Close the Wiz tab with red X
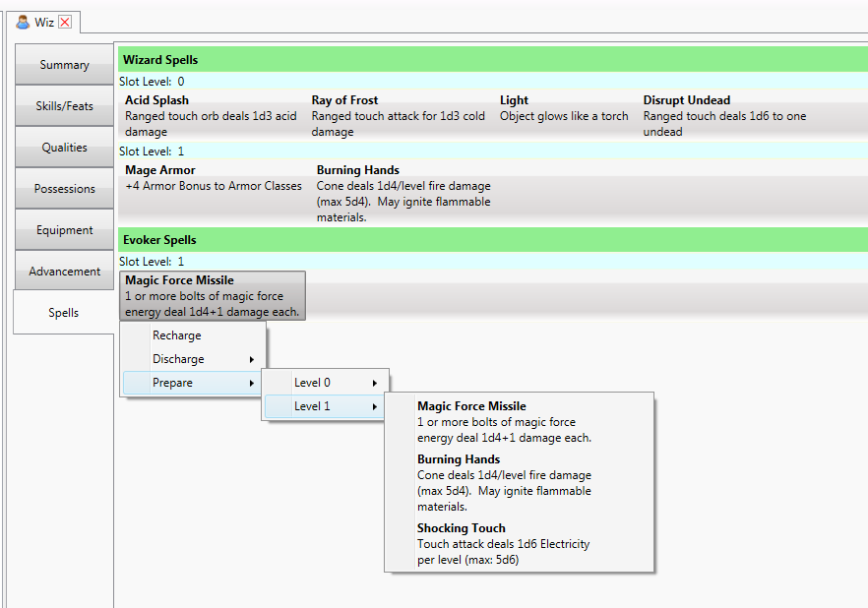 [x=65, y=22]
